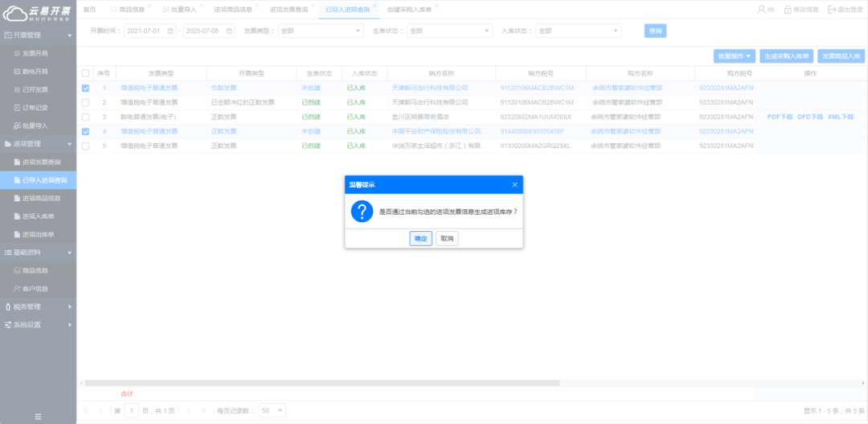
Task: Open the 批量操作 dropdown button
Action: click(x=735, y=56)
